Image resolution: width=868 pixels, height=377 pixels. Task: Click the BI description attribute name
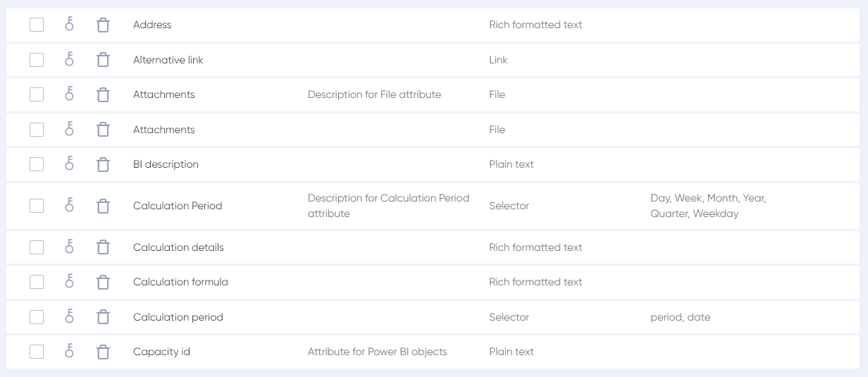pos(166,164)
